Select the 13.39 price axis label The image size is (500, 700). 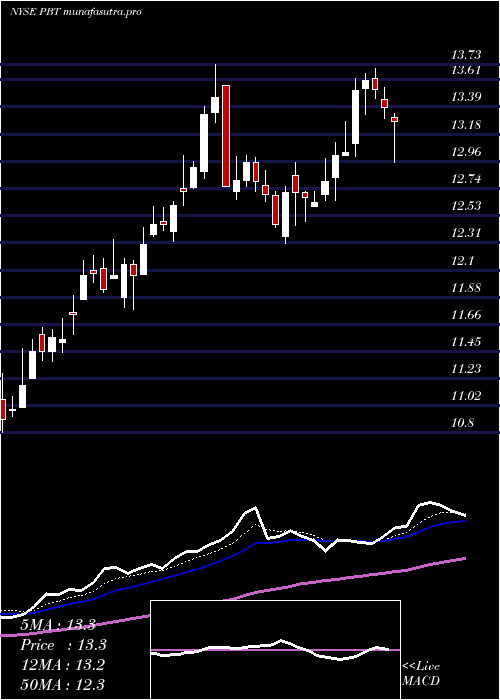466,97
